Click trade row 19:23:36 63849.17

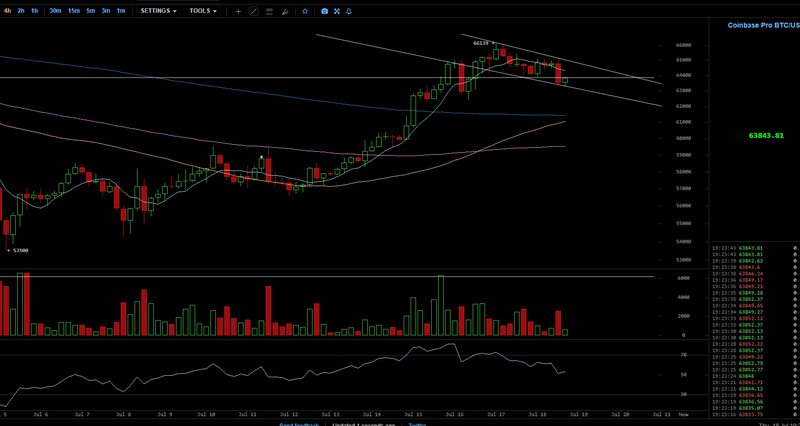click(x=756, y=280)
